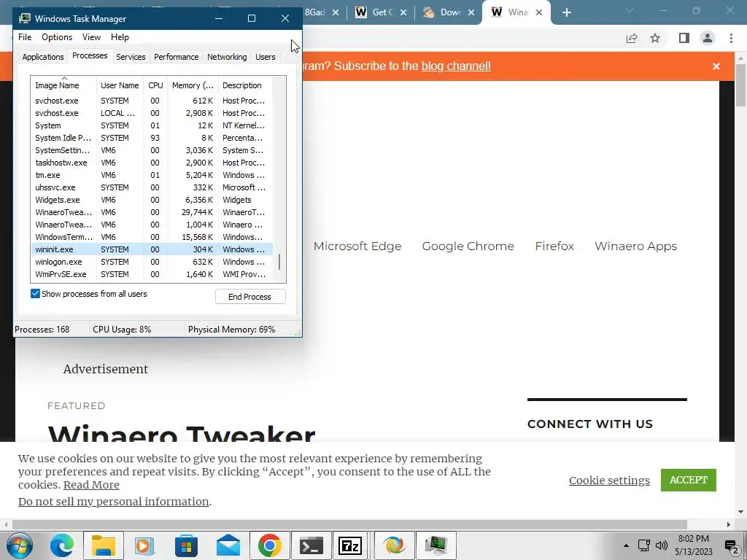This screenshot has height=560, width=747.
Task: Open File Explorer from the taskbar
Action: point(104,545)
